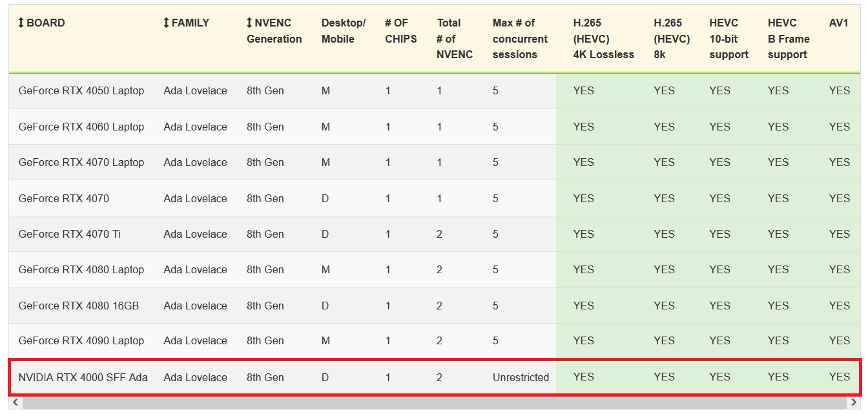Click the D value in GeForce RTX 4070 row
Viewport: 868px width, 416px height.
point(325,199)
